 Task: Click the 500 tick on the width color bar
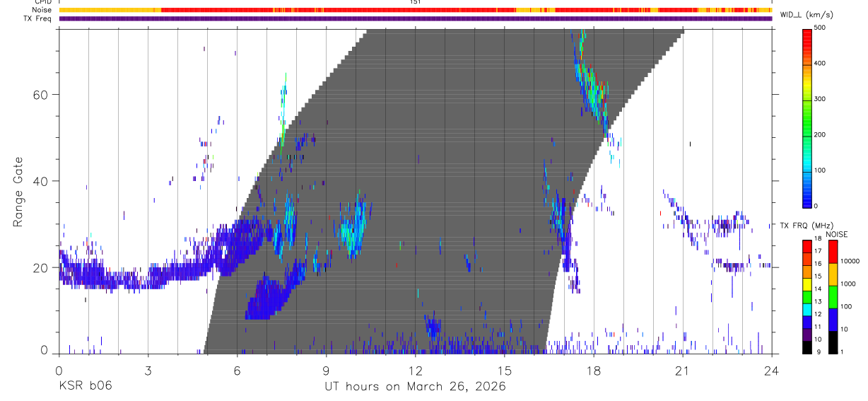[x=819, y=28]
